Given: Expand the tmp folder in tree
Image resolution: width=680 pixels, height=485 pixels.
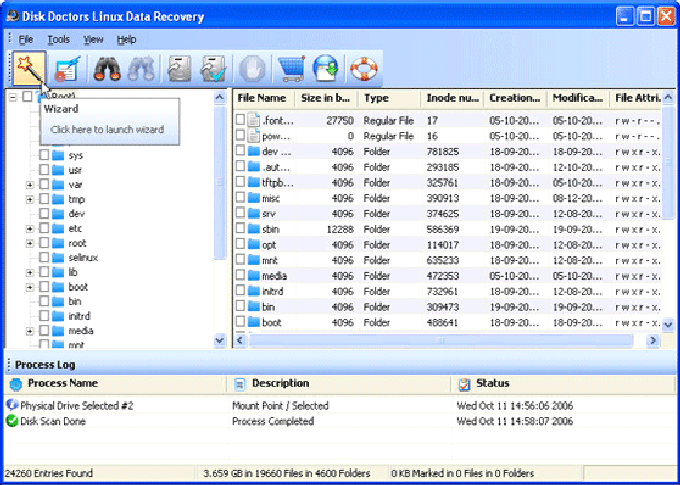Looking at the screenshot, I should coord(29,200).
